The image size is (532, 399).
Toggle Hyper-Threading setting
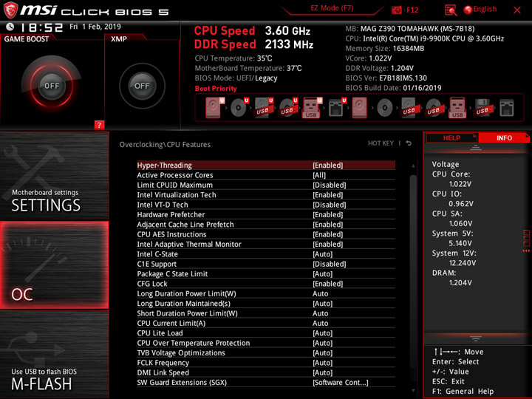pyautogui.click(x=266, y=166)
